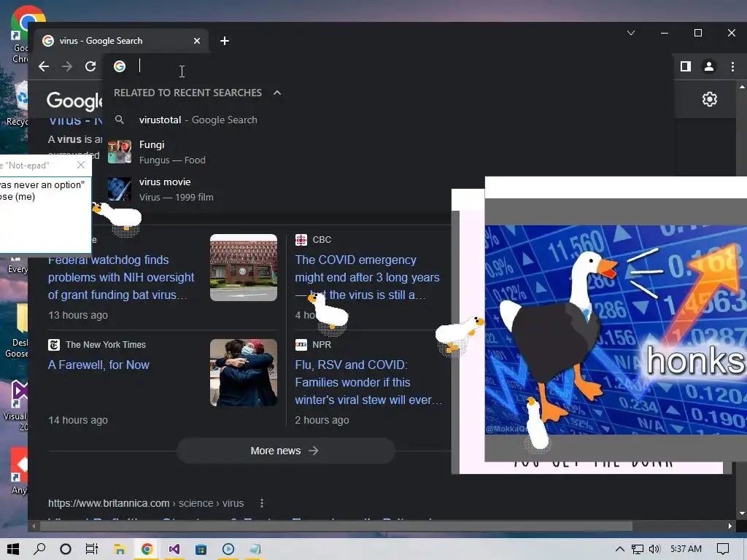Open the volume control in tray

coord(654,549)
